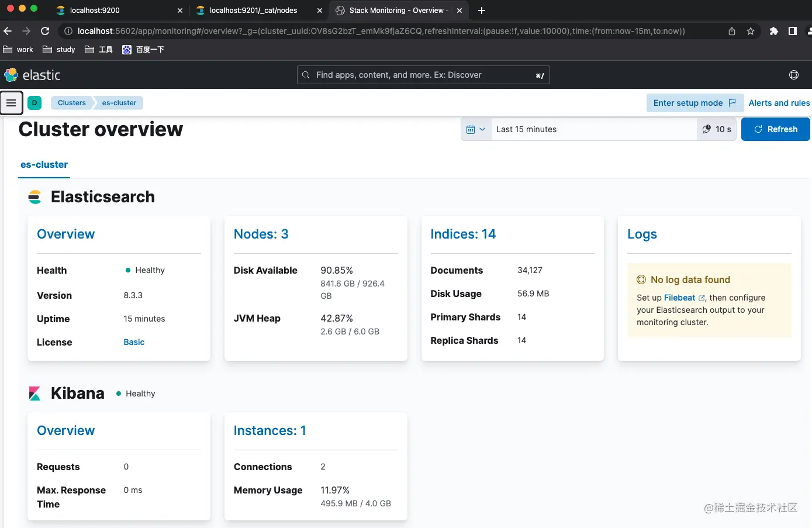The width and height of the screenshot is (812, 528).
Task: Open the 百度一下 bookmark
Action: click(143, 50)
